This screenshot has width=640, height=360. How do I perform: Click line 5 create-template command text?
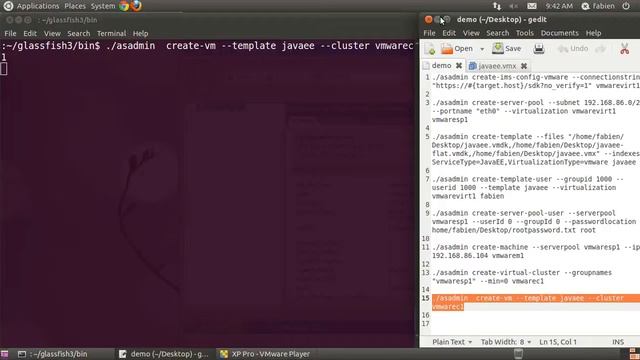pos(536,149)
